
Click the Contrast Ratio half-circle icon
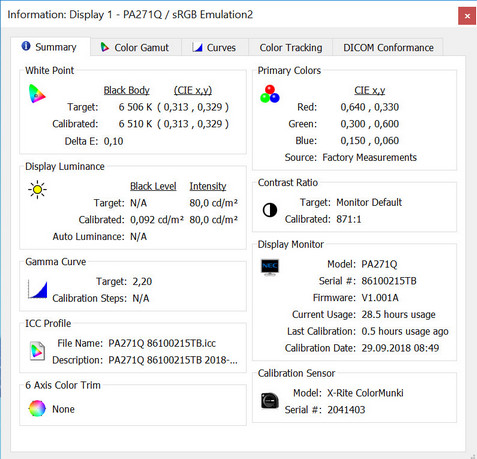point(270,210)
